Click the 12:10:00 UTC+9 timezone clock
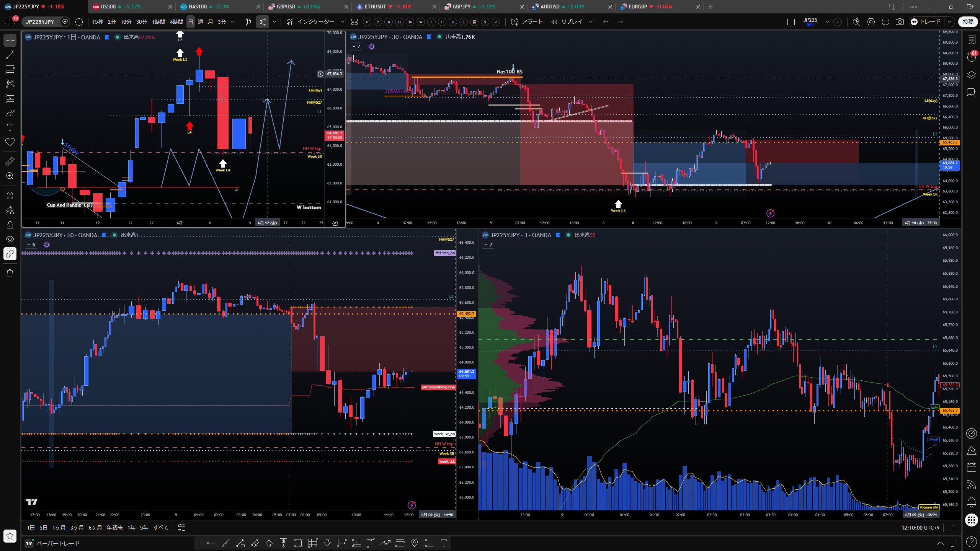Viewport: 980px width, 551px height. [920, 528]
